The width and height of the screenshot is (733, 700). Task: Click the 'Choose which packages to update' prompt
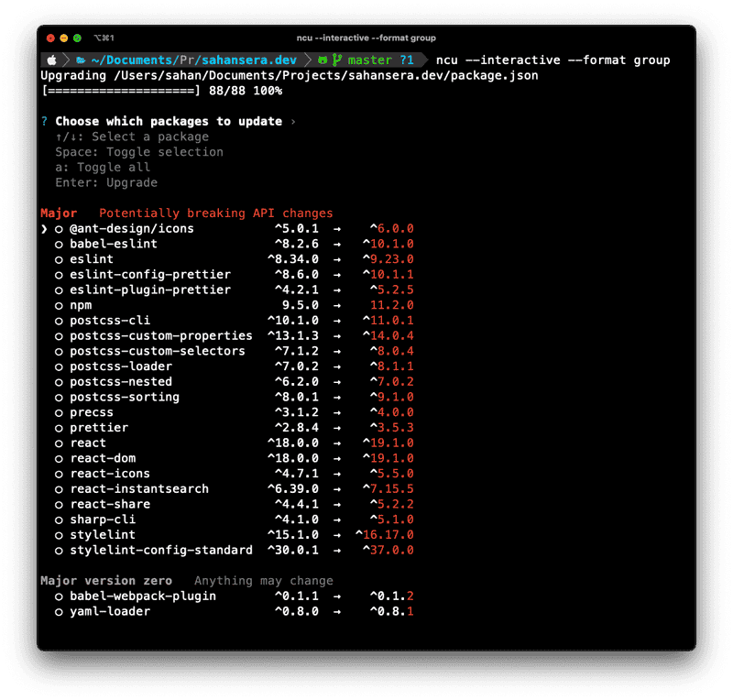pyautogui.click(x=169, y=122)
